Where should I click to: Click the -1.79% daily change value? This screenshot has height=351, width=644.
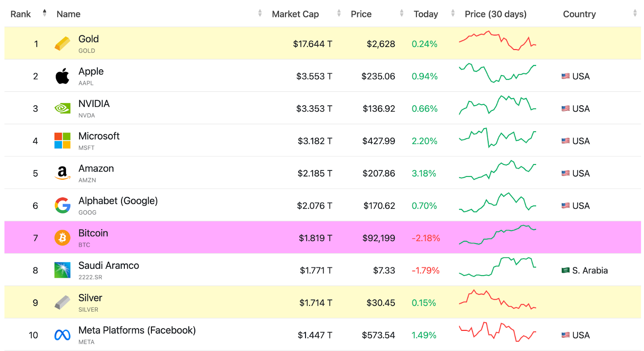tap(425, 270)
